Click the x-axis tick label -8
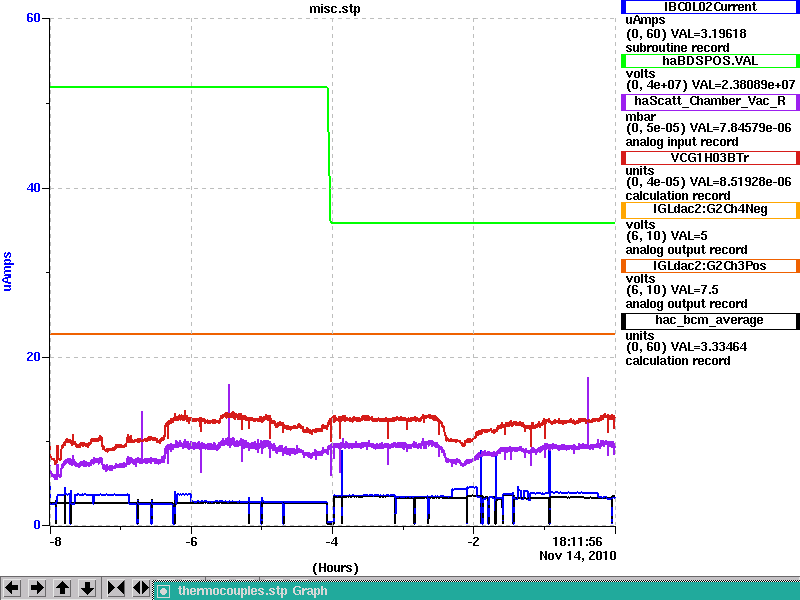 (x=55, y=541)
